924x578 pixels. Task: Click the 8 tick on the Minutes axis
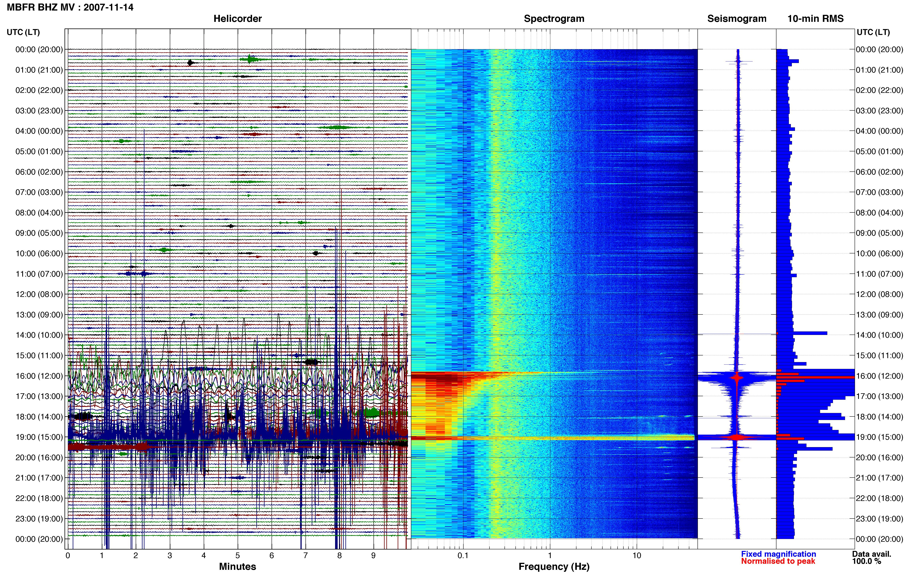[x=340, y=556]
